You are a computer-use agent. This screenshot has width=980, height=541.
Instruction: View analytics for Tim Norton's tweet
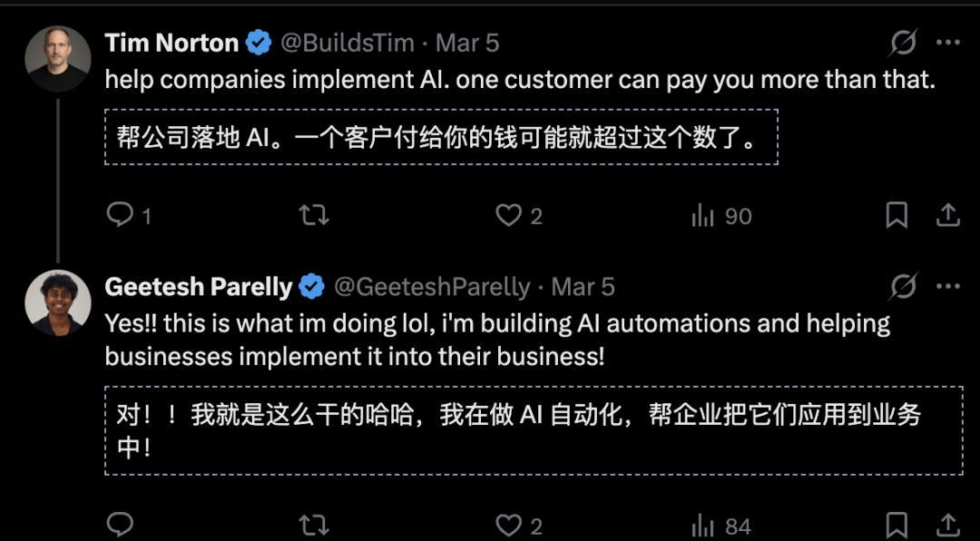click(x=703, y=215)
